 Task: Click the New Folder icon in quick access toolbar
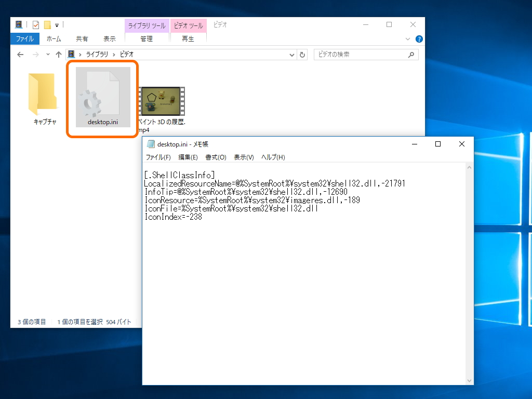47,25
